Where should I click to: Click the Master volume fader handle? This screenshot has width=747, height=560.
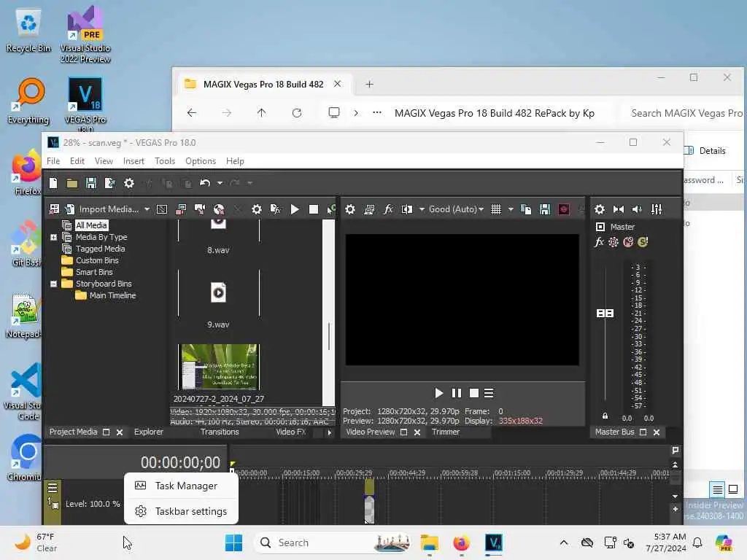click(x=605, y=313)
